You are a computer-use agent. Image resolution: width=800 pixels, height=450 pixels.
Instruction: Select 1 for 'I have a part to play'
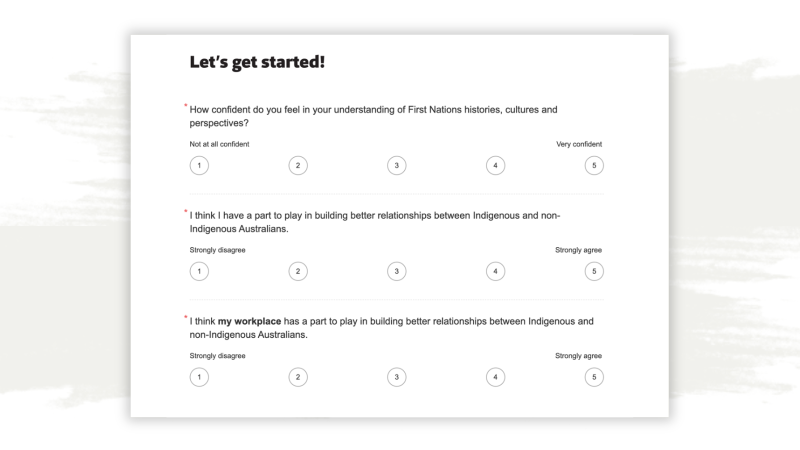pos(199,271)
